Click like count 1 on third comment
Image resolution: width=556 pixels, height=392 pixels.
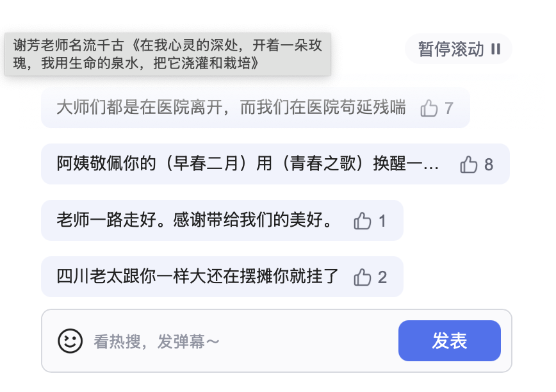coord(382,221)
